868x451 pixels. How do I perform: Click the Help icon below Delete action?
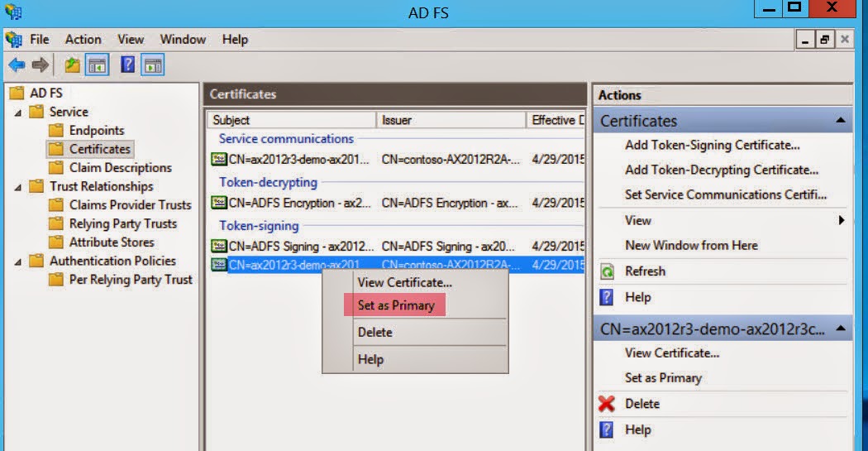click(x=607, y=429)
